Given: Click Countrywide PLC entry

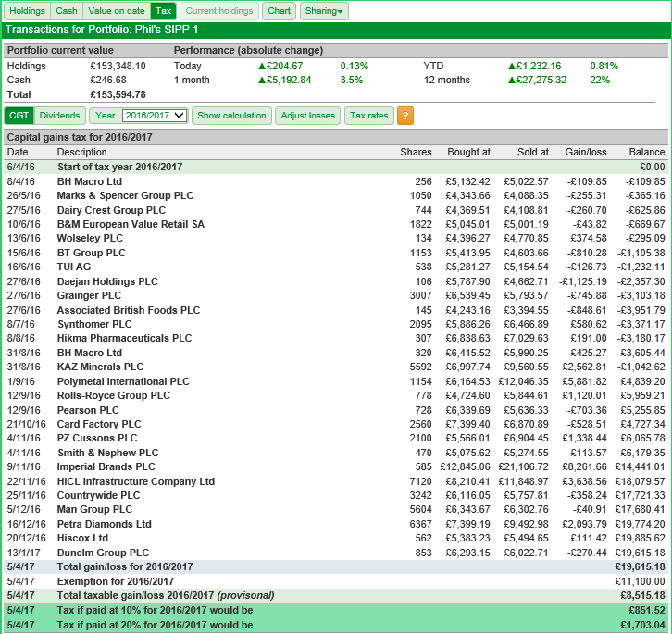Looking at the screenshot, I should coord(336,495).
